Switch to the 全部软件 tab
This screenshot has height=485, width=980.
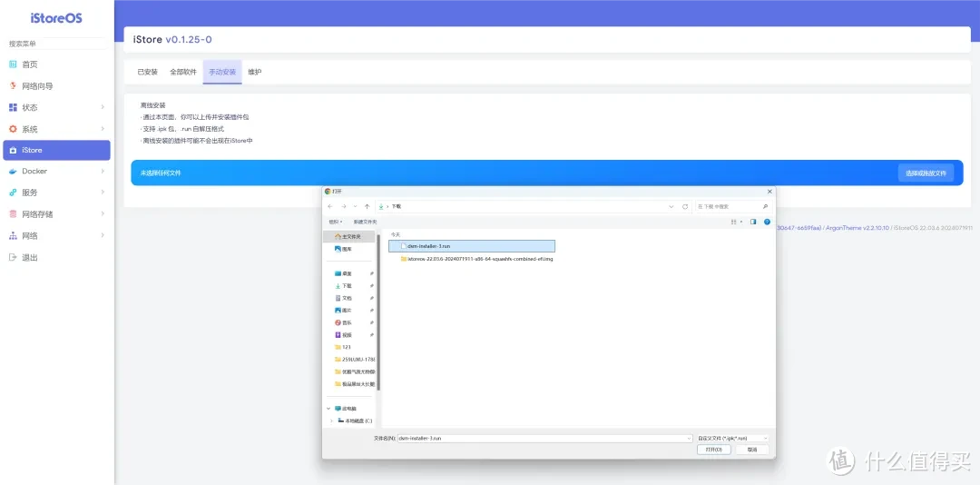click(x=183, y=72)
